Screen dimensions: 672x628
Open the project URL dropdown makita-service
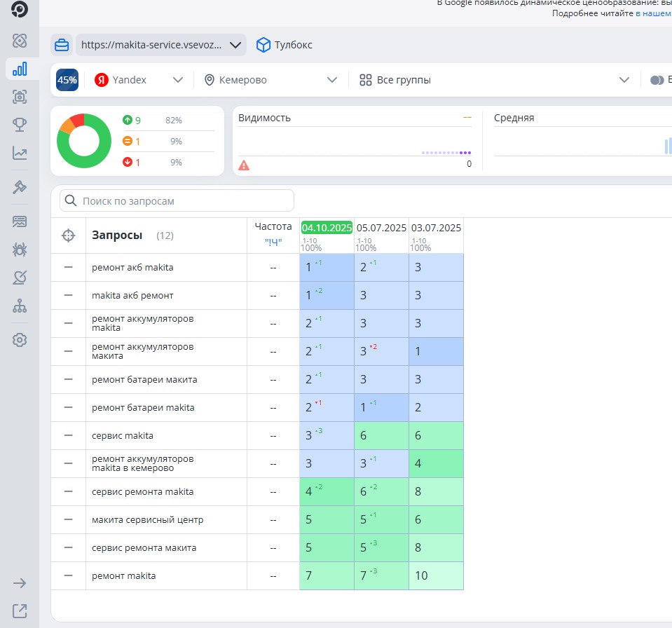coord(160,45)
